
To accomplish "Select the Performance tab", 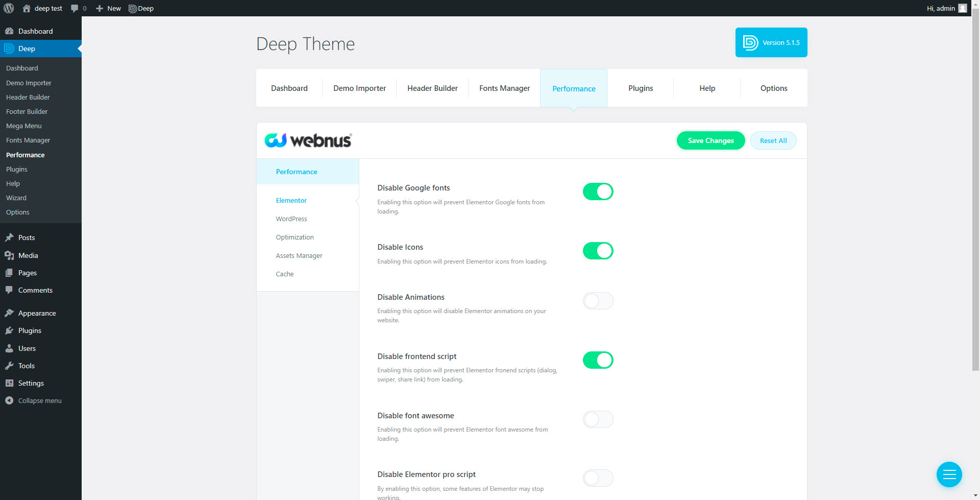I will [x=574, y=88].
